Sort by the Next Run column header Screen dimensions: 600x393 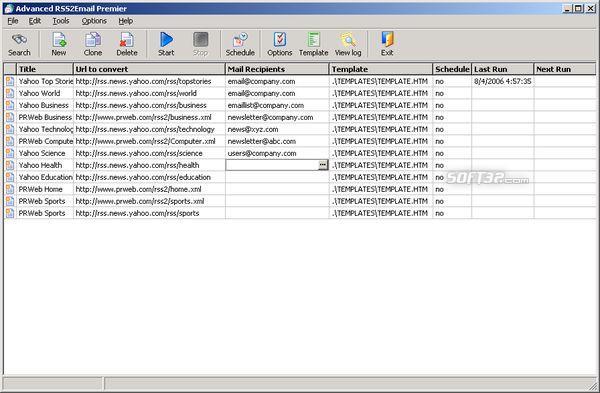point(565,69)
